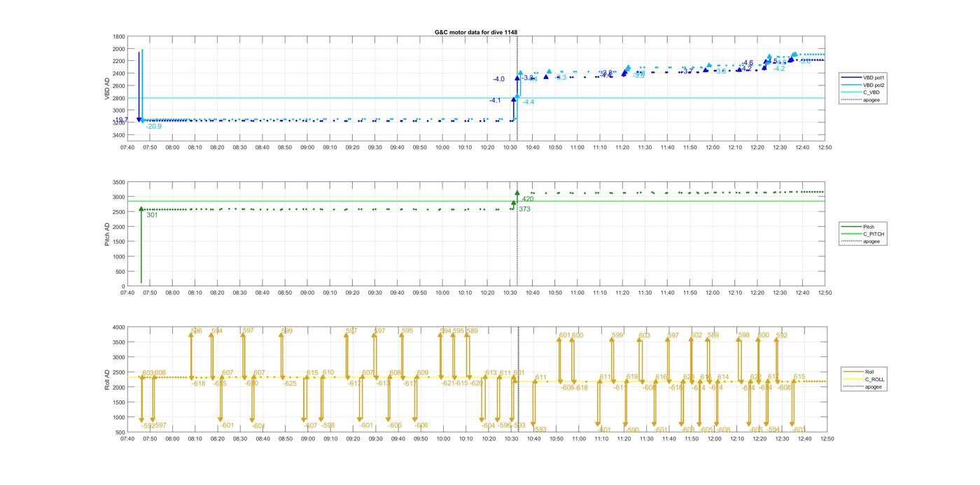Click the '3400' tick on the VBD axis

[119, 135]
